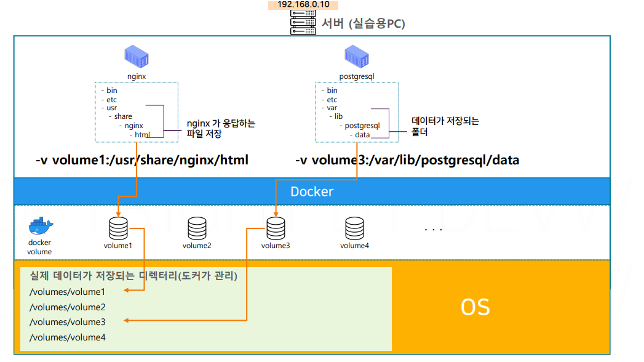This screenshot has width=644, height=362.
Task: Click 'etc' in the nginx folder tree
Action: 112,100
